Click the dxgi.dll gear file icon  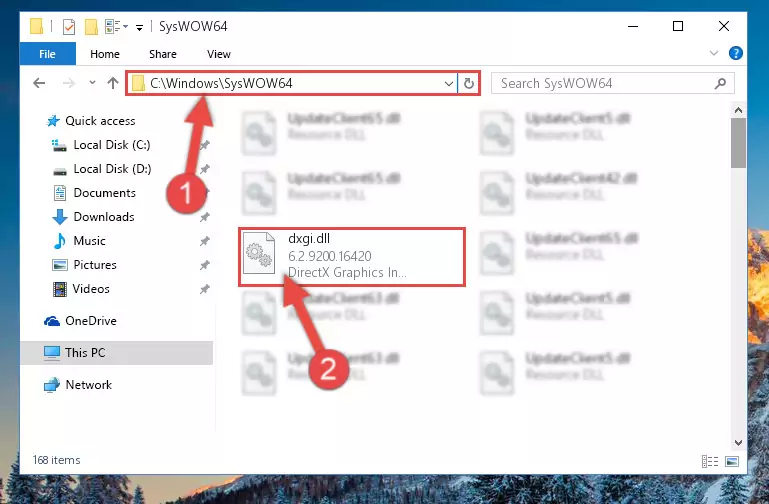pyautogui.click(x=259, y=252)
